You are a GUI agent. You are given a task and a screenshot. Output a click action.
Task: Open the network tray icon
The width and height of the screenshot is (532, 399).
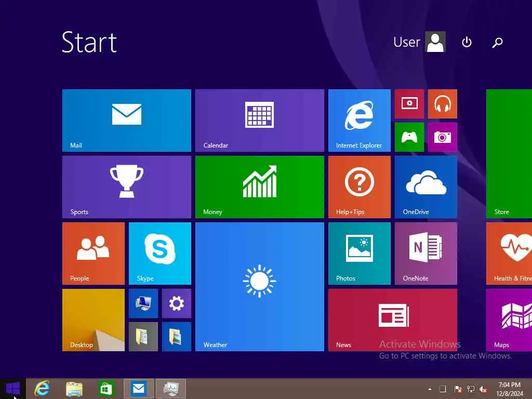pyautogui.click(x=471, y=389)
